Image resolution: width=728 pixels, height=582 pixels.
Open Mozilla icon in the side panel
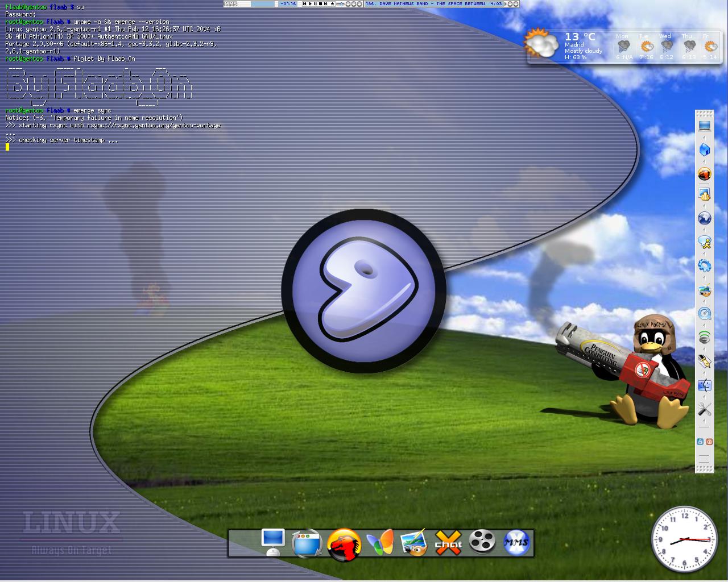click(x=705, y=173)
